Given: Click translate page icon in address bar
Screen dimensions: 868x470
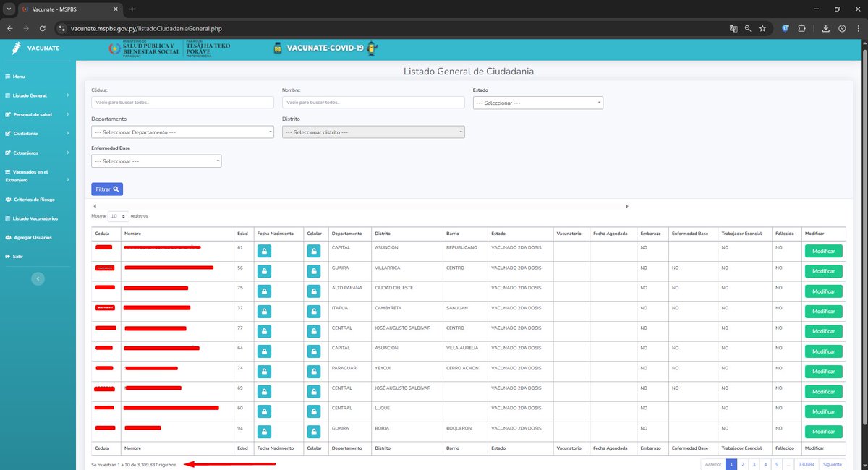Looking at the screenshot, I should click(x=733, y=28).
